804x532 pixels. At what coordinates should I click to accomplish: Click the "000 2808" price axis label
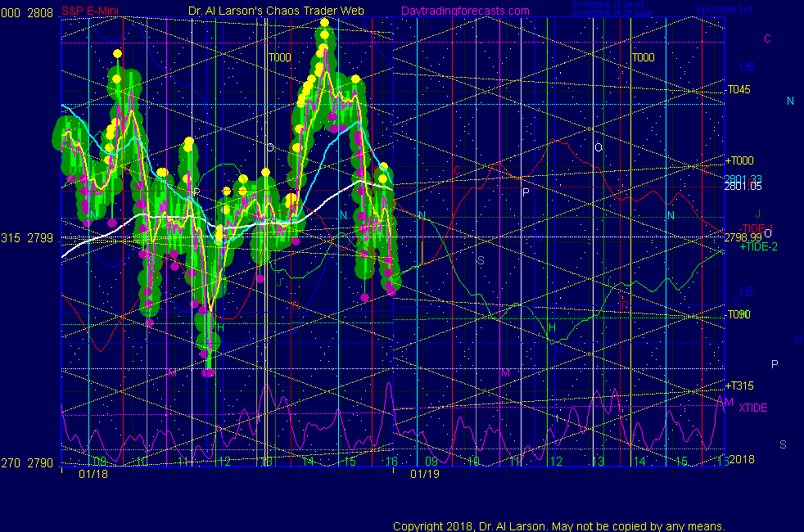27,13
